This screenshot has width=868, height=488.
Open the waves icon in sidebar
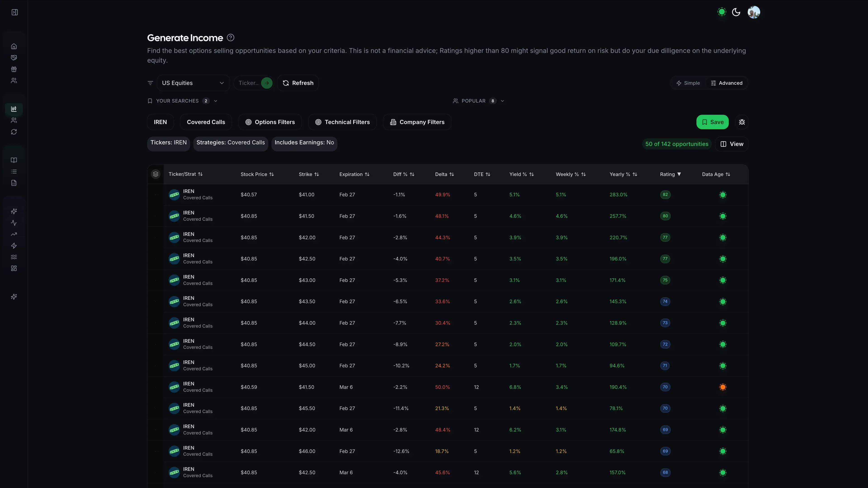pos(14,257)
